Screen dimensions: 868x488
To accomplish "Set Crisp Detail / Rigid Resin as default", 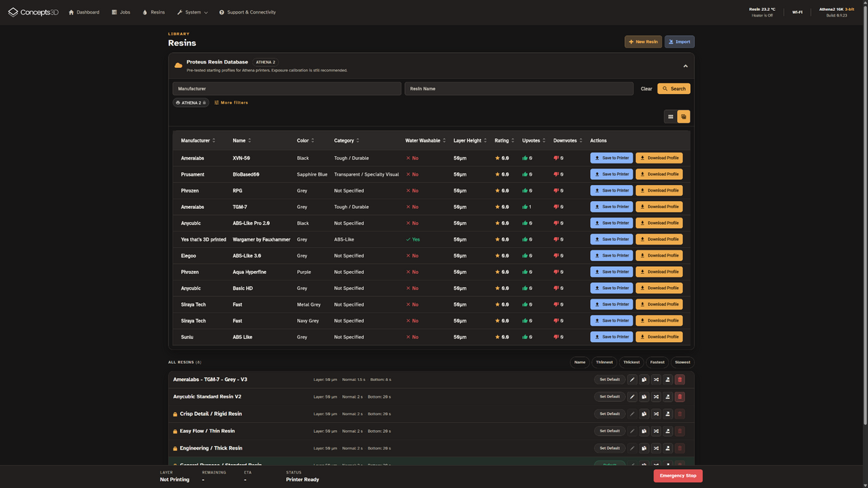I will coord(610,414).
